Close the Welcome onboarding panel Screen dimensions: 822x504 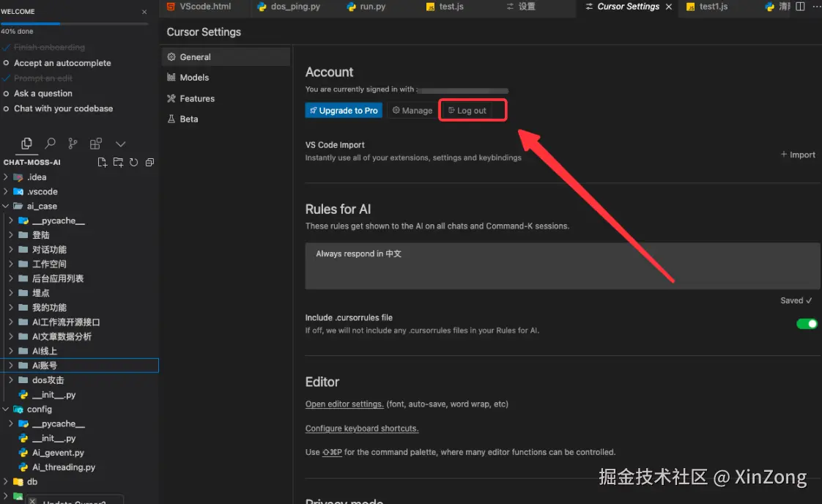point(144,12)
